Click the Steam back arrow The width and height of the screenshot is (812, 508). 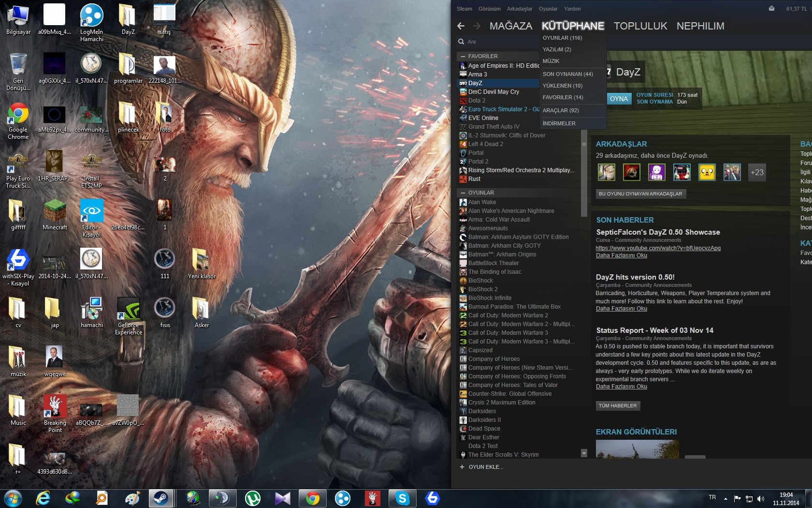(461, 26)
